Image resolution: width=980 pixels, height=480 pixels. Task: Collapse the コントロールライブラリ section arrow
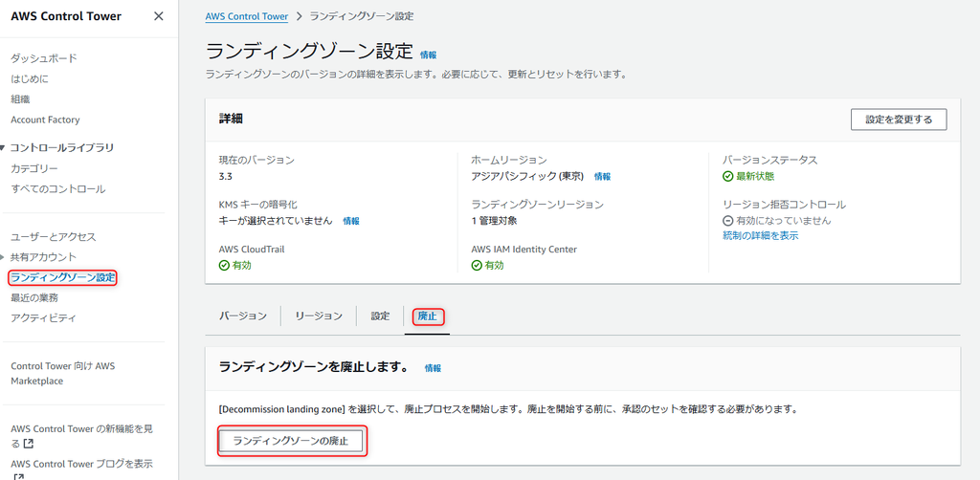[4, 148]
